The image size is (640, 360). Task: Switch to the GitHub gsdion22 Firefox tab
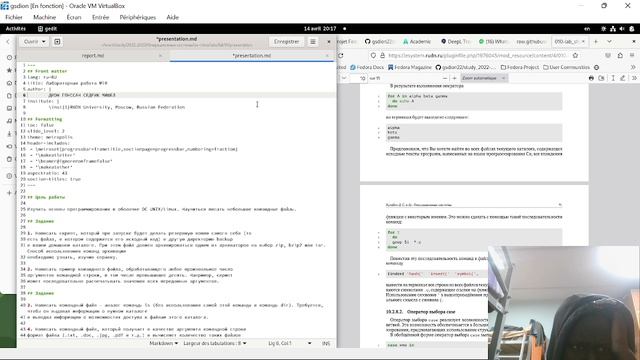(380, 42)
